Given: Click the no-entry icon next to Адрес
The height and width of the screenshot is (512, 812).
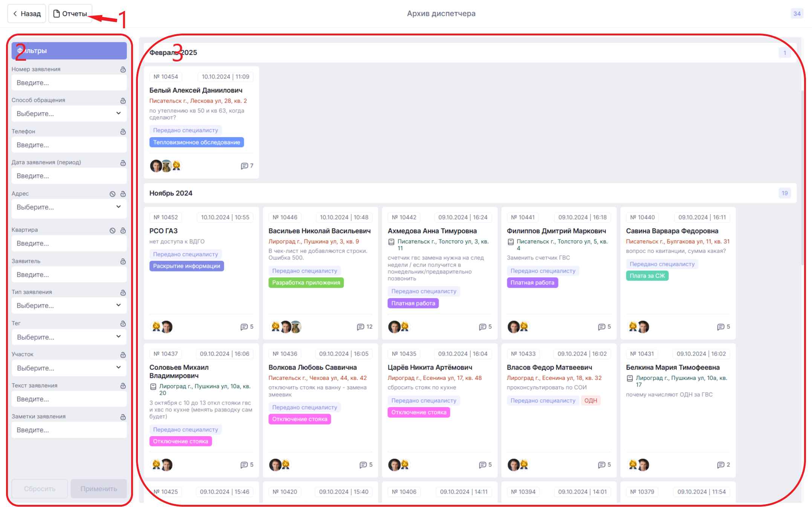Looking at the screenshot, I should click(x=112, y=194).
